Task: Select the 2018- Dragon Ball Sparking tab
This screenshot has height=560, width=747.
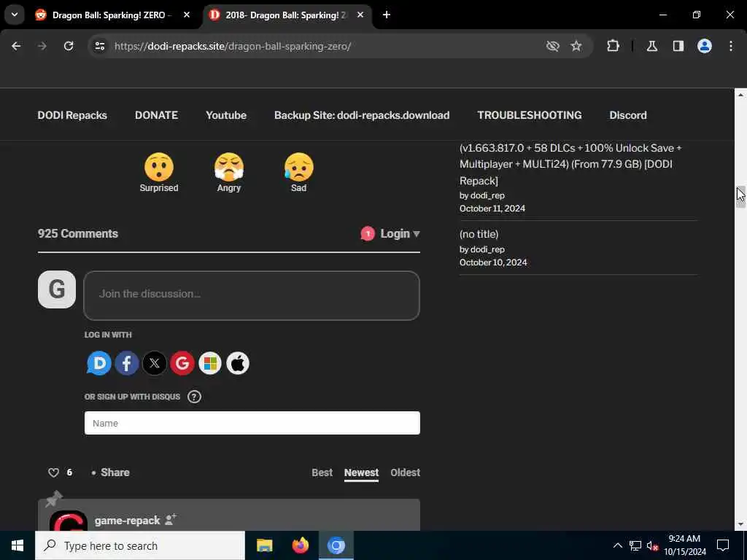Action: [x=286, y=15]
